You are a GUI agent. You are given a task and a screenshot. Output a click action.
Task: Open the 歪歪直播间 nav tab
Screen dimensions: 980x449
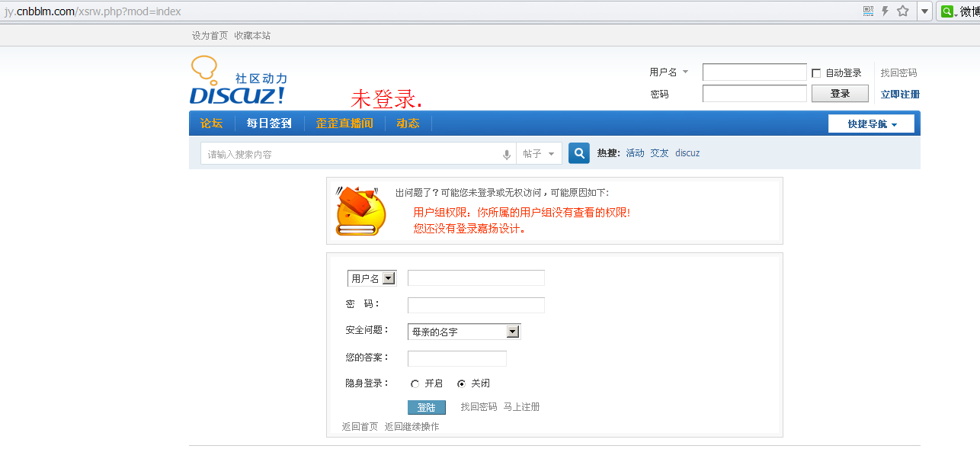[x=344, y=123]
